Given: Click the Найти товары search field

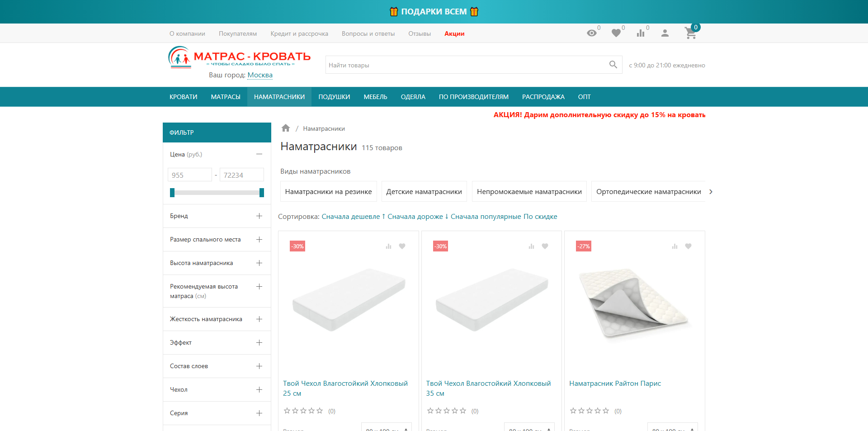Looking at the screenshot, I should [466, 65].
